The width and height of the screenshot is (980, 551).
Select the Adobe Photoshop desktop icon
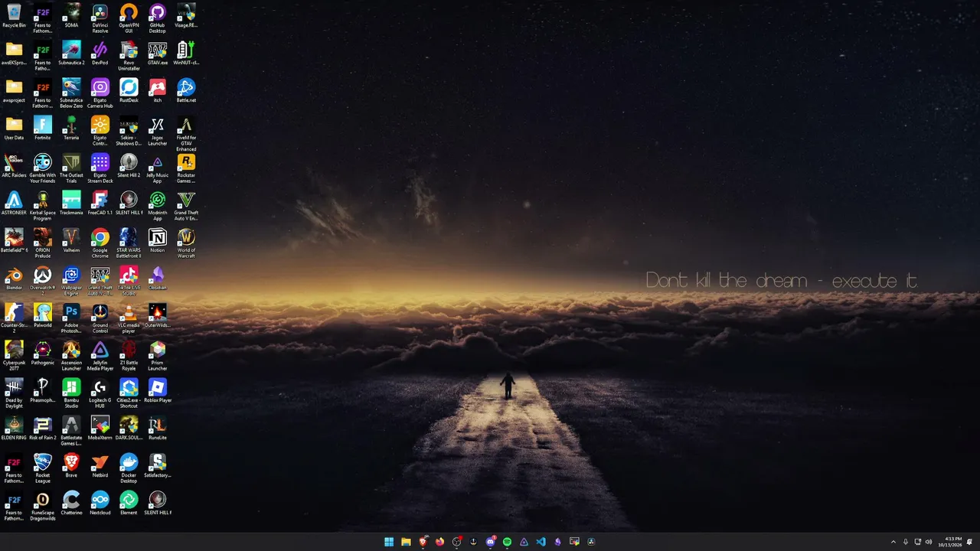(71, 318)
